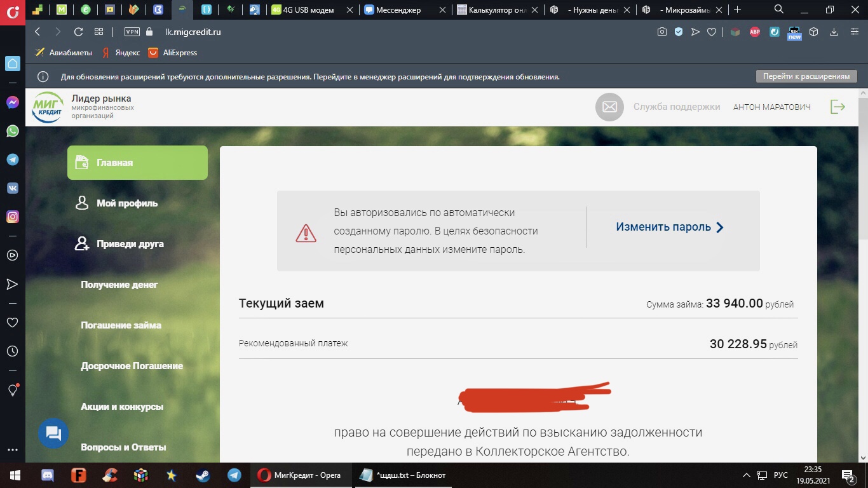
Task: Switch to the 4G USB модем tab
Action: coord(312,10)
